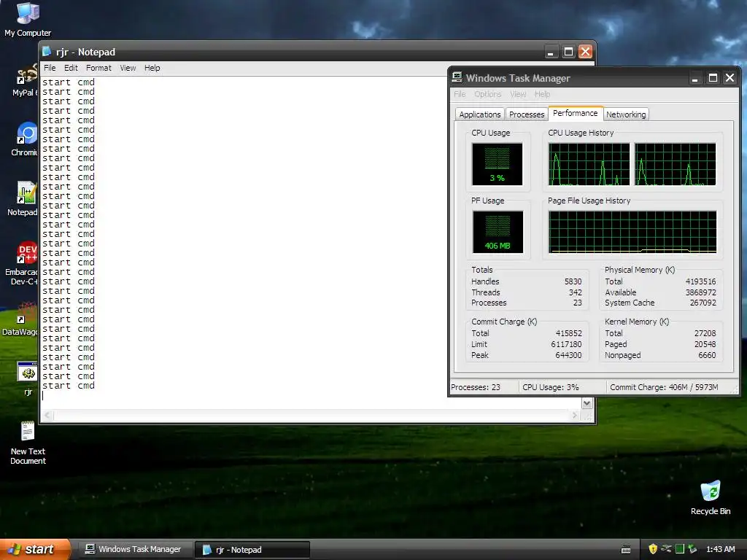
Task: Minimize the Task Manager window
Action: [695, 77]
